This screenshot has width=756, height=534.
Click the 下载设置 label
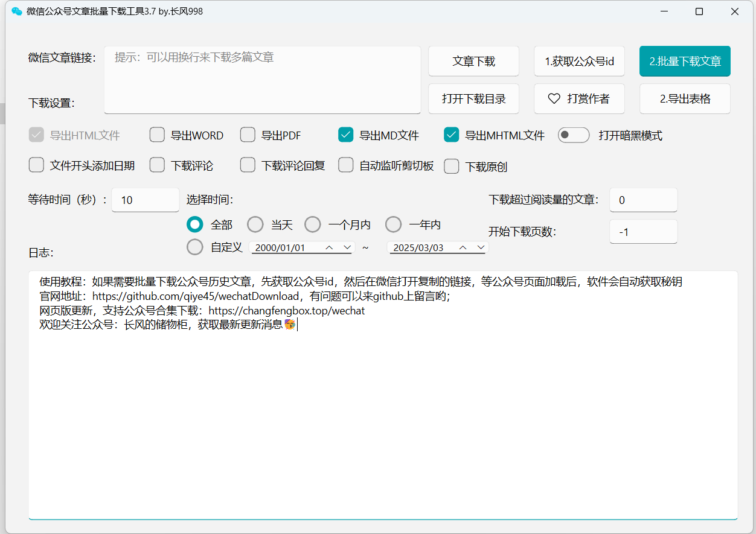[51, 103]
